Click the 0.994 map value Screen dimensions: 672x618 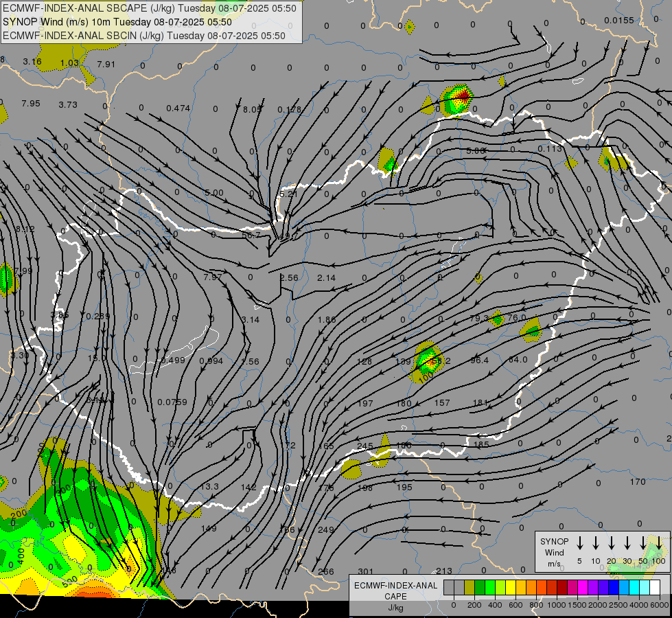tap(211, 360)
